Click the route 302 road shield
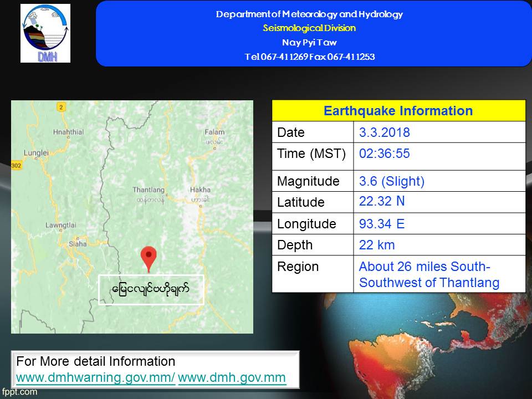The width and height of the screenshot is (532, 399). pyautogui.click(x=16, y=165)
